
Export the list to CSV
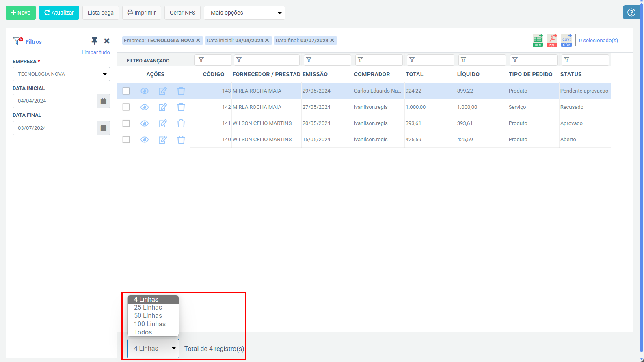[x=566, y=40]
